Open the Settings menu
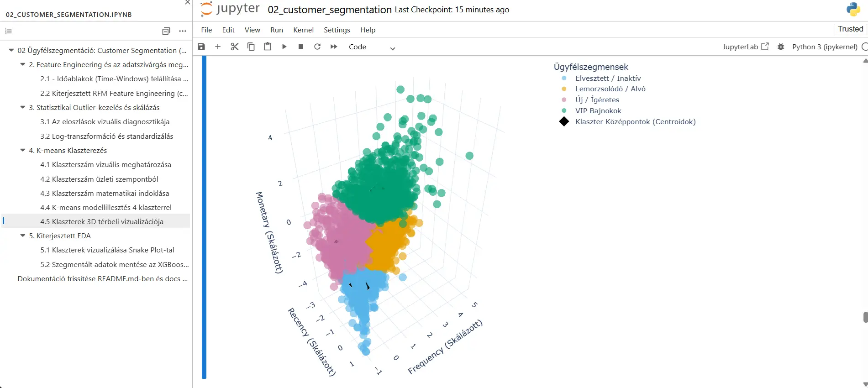This screenshot has height=388, width=868. click(337, 30)
